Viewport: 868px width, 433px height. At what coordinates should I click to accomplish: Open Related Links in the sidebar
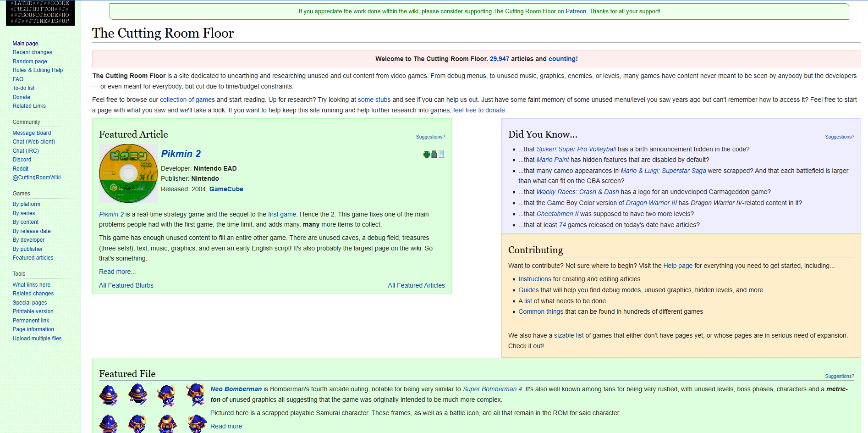click(x=29, y=106)
